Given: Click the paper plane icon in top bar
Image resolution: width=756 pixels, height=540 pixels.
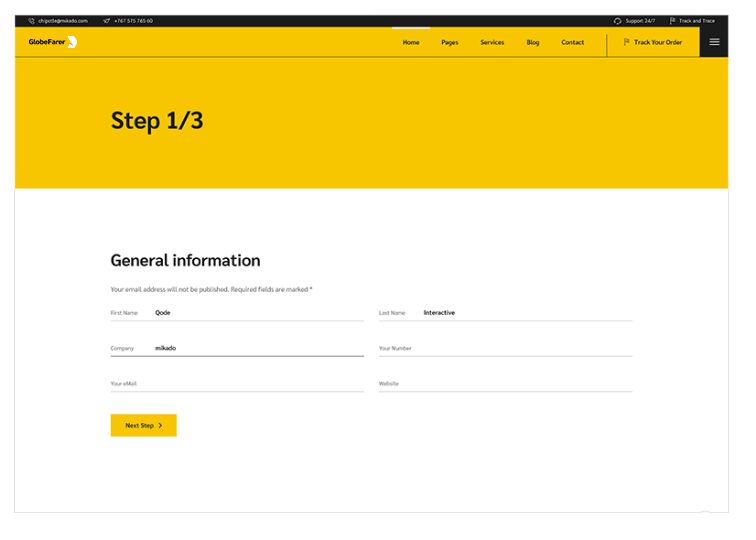Looking at the screenshot, I should [107, 20].
